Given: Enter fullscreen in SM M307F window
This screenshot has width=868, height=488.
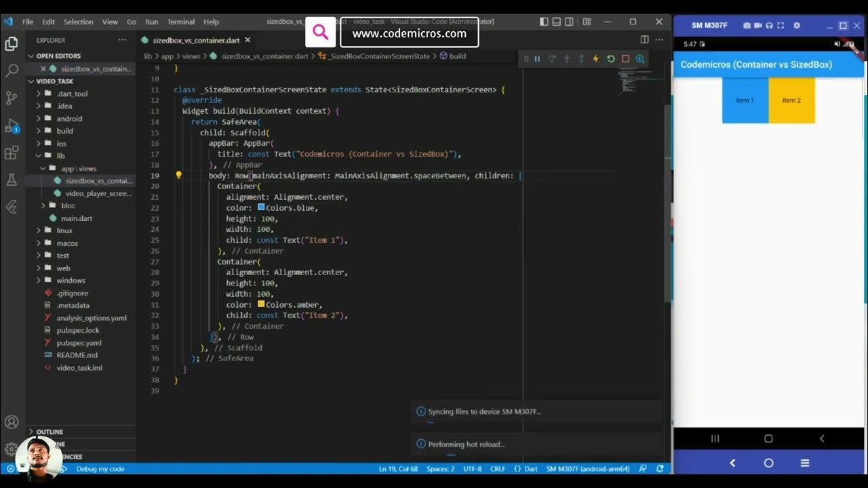Looking at the screenshot, I should point(781,26).
